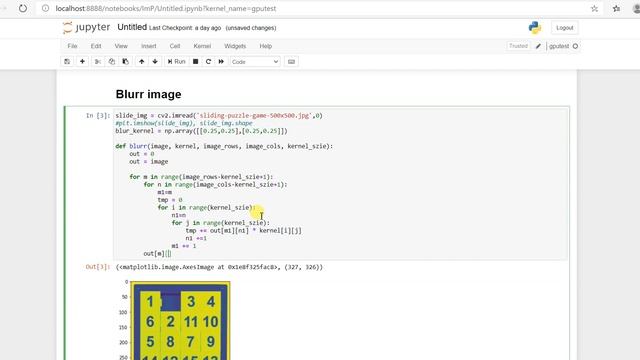Click the slide_img cv2.imread code line
This screenshot has width=640, height=360.
coord(219,116)
